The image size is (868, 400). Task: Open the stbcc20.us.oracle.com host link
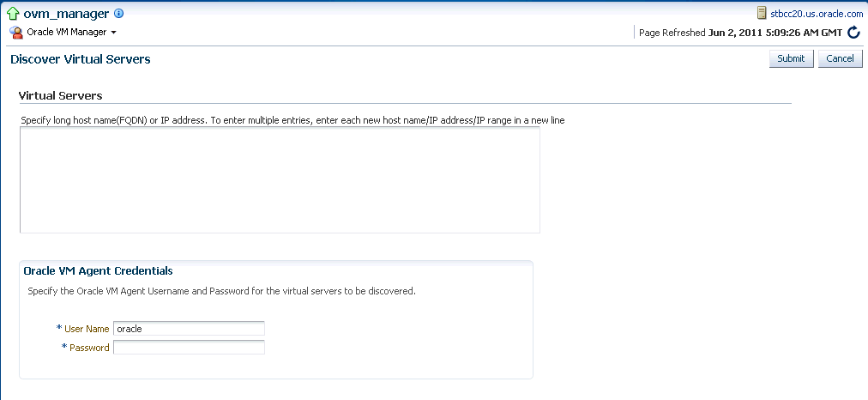pyautogui.click(x=817, y=14)
